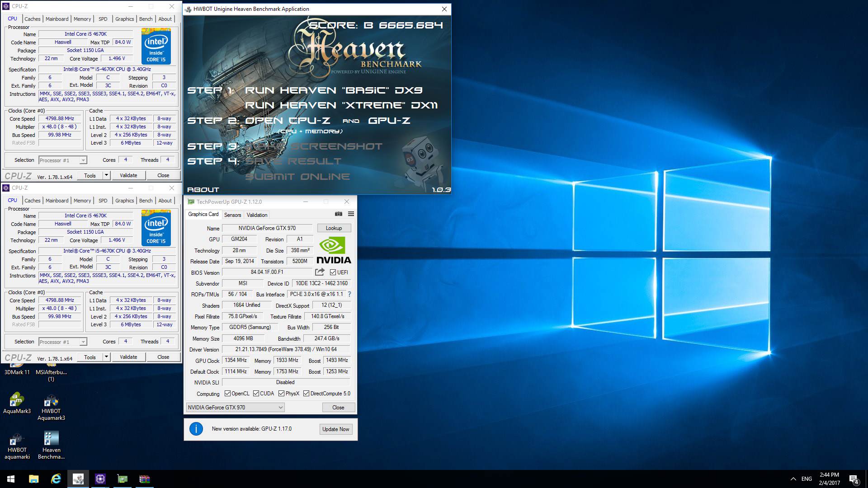This screenshot has height=488, width=868.
Task: Click Save Result in HWBOT Heaven
Action: 293,161
